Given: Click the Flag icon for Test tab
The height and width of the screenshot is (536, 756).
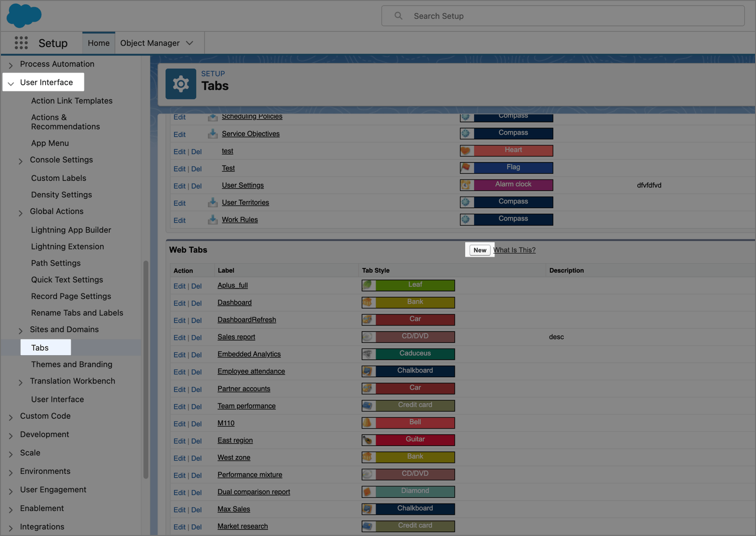Looking at the screenshot, I should point(466,168).
